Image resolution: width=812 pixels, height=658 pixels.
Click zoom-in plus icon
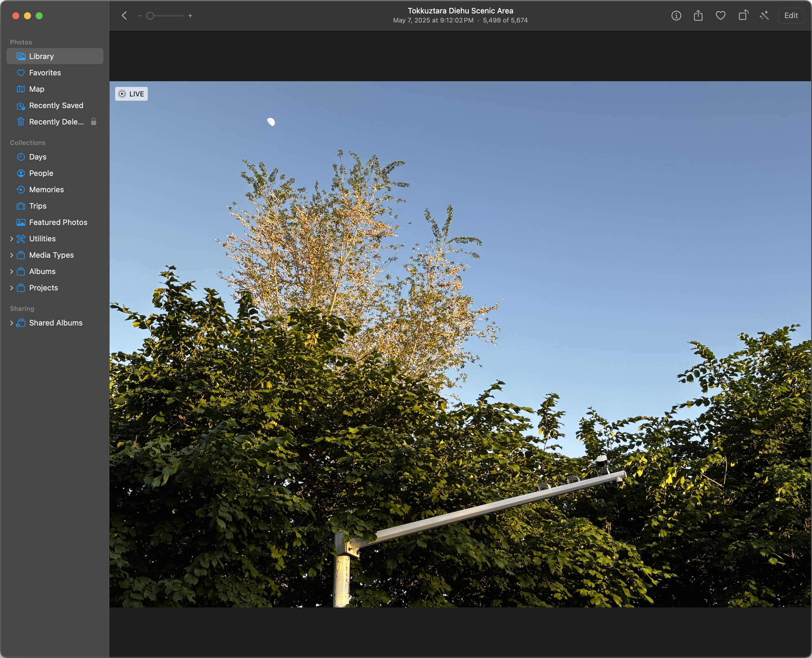(190, 15)
